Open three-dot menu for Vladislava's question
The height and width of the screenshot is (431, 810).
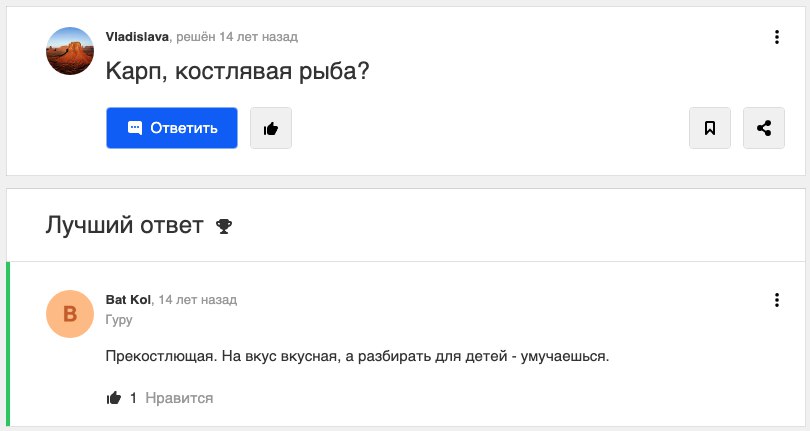click(776, 37)
